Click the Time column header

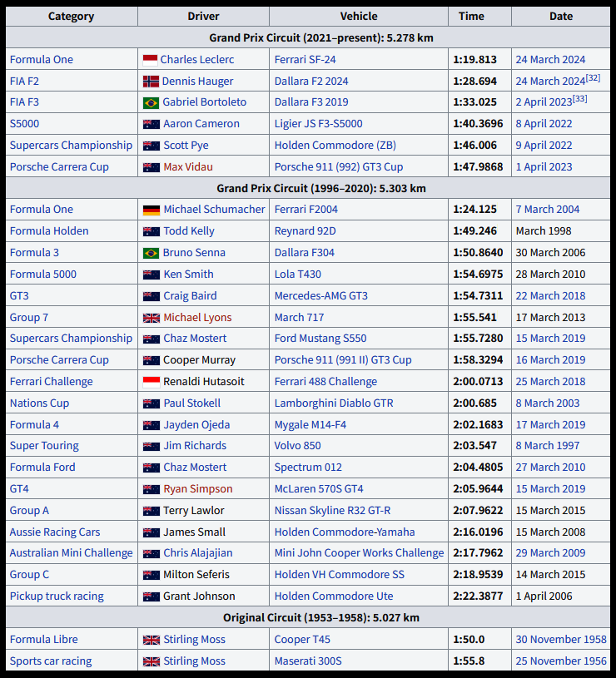tap(479, 17)
